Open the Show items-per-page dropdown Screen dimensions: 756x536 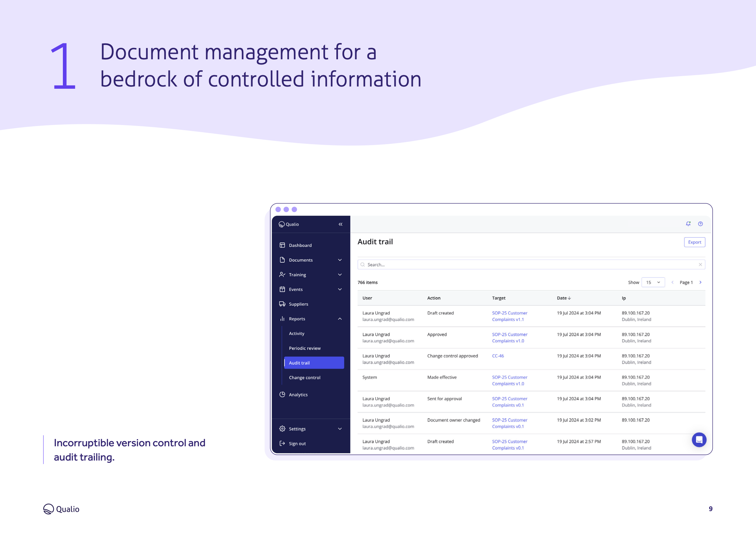[x=653, y=282]
